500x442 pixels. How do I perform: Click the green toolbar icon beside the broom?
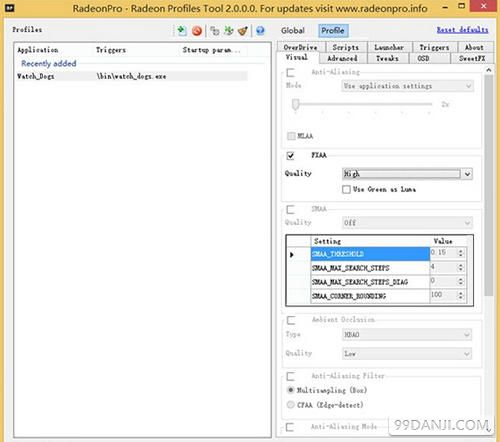[229, 31]
